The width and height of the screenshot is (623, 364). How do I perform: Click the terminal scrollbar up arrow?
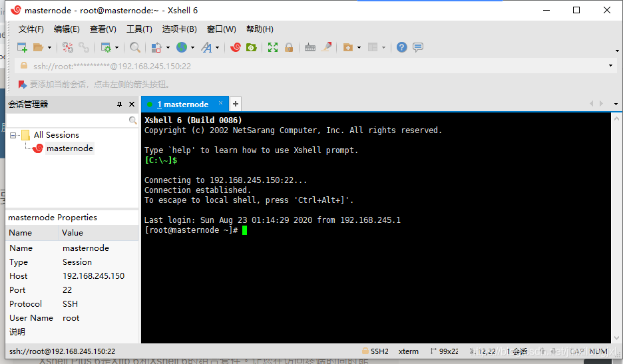pos(616,118)
